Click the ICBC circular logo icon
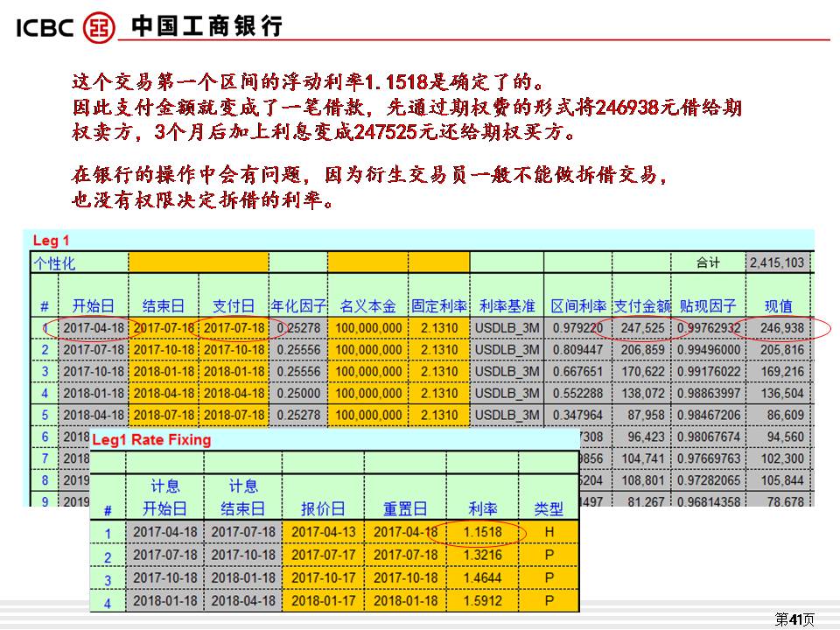The height and width of the screenshot is (630, 840). tap(98, 26)
